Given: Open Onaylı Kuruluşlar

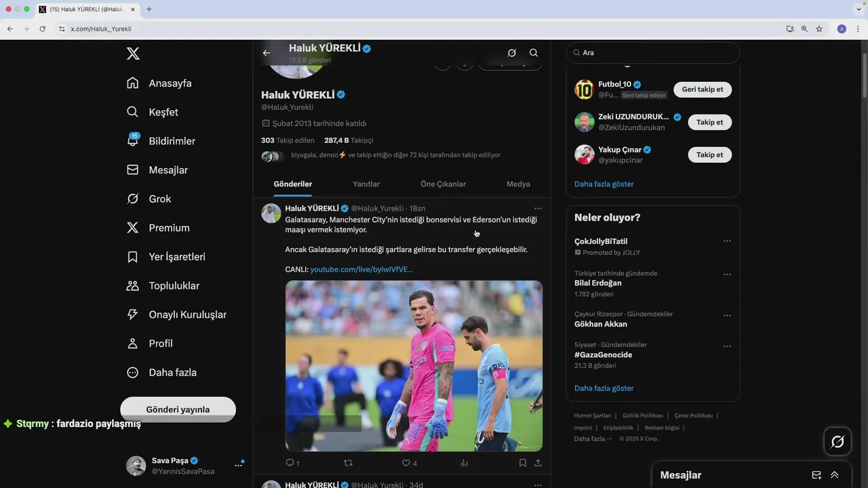Looking at the screenshot, I should pyautogui.click(x=176, y=314).
